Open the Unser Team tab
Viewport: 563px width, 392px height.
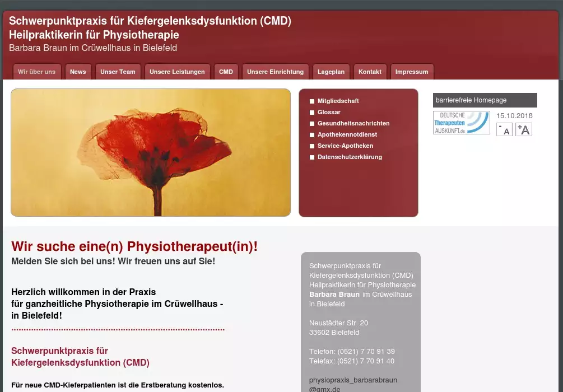[x=118, y=72]
